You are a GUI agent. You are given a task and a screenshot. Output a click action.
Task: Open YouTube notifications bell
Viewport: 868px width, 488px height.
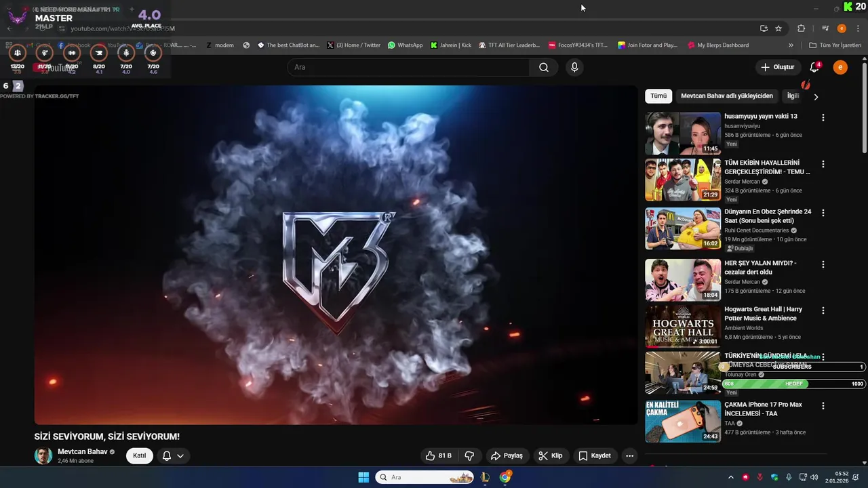coord(814,67)
